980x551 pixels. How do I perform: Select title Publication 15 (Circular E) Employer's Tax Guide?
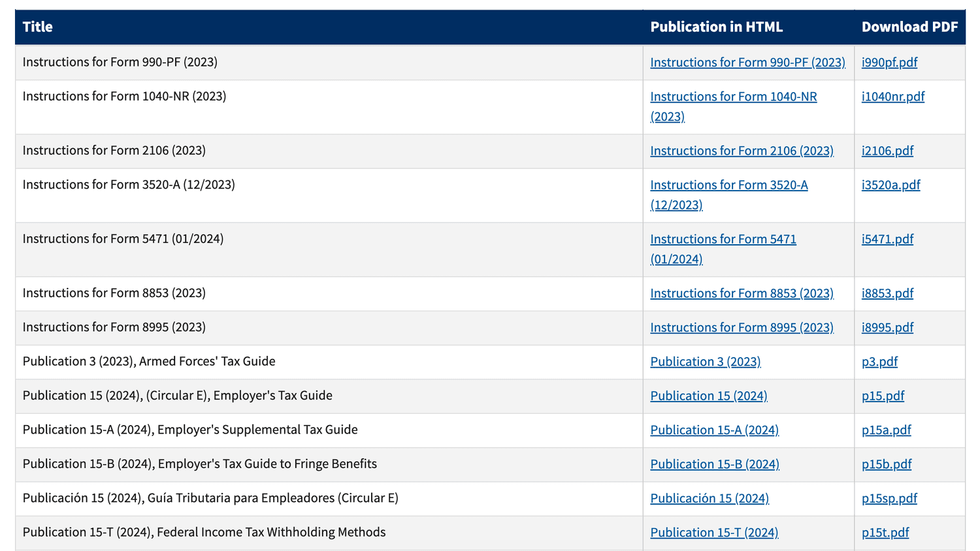tap(178, 396)
